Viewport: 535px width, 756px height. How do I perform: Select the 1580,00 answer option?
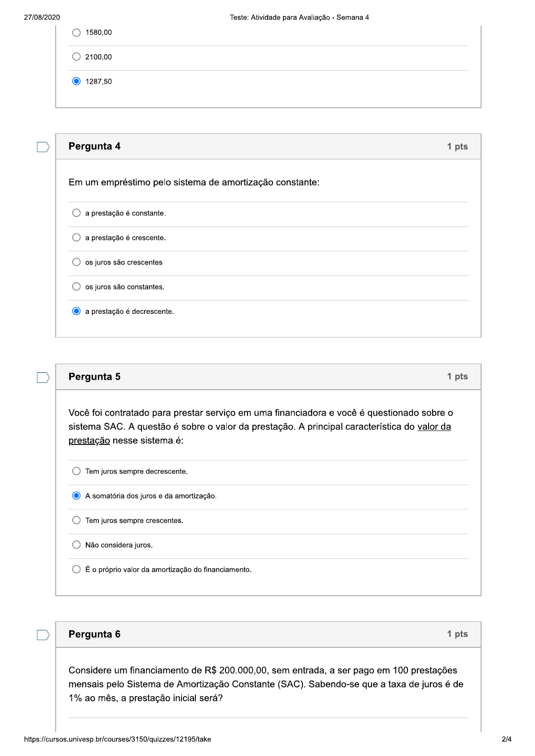pyautogui.click(x=76, y=32)
